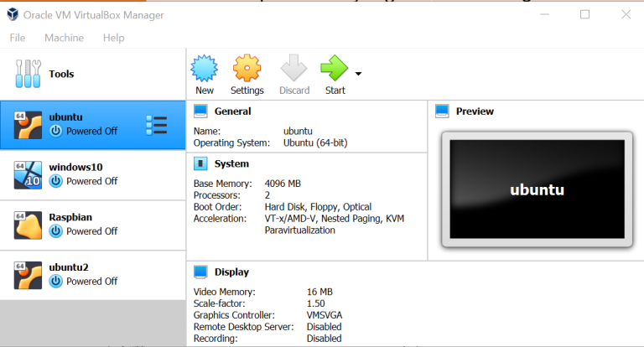Click the Discard toolbar icon
This screenshot has width=644, height=347.
tap(293, 68)
